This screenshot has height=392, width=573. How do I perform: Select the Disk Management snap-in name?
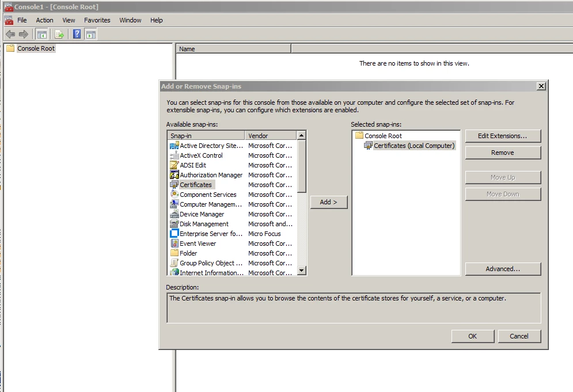pyautogui.click(x=204, y=224)
